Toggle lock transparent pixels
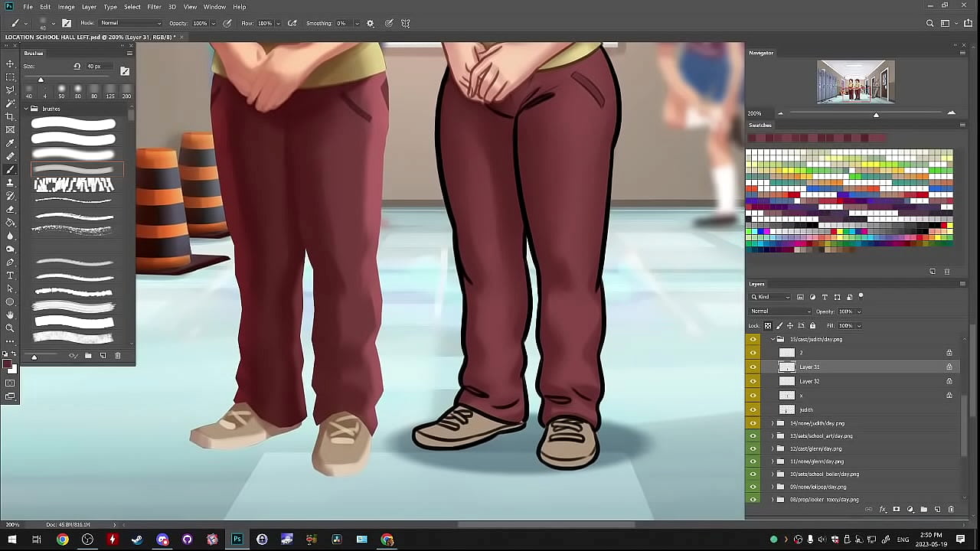 pos(769,325)
